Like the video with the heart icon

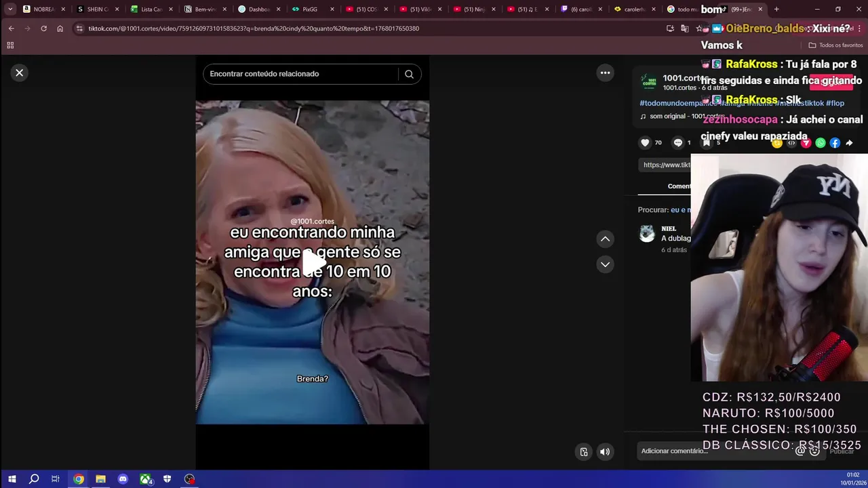click(645, 142)
